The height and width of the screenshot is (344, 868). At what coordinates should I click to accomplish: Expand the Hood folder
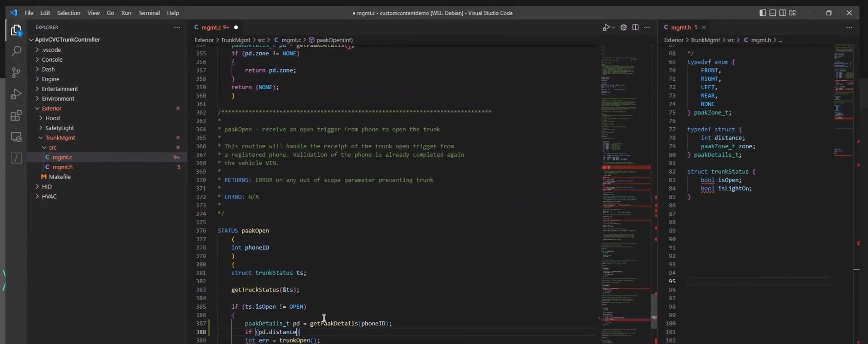coord(52,118)
